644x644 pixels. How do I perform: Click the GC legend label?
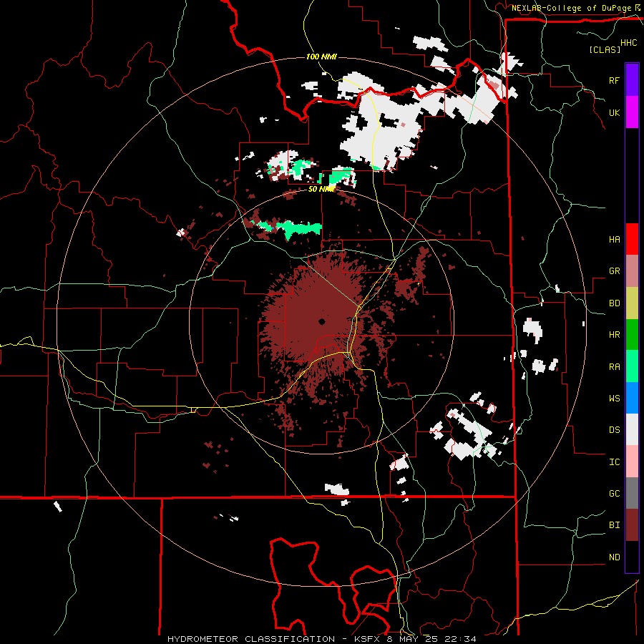click(614, 494)
